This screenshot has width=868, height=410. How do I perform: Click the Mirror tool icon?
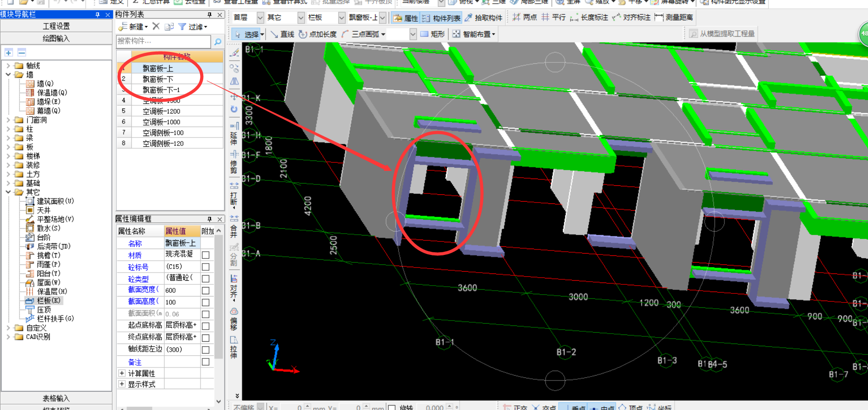pos(234,81)
